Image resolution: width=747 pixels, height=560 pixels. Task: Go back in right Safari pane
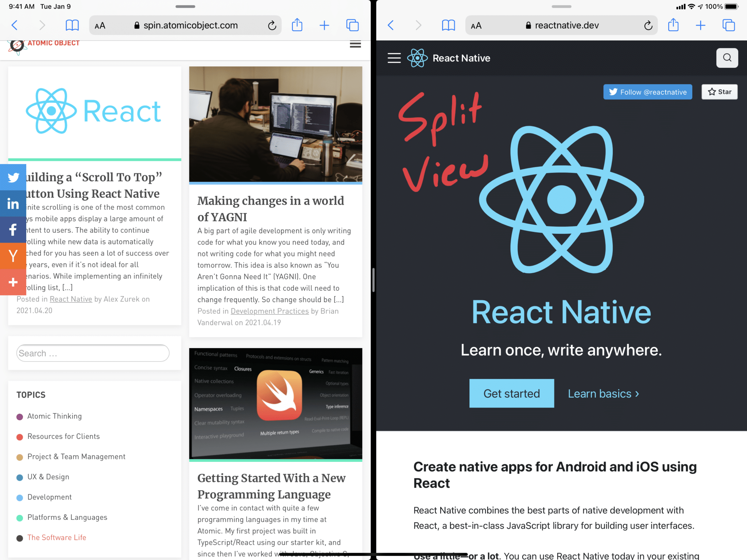tap(391, 25)
